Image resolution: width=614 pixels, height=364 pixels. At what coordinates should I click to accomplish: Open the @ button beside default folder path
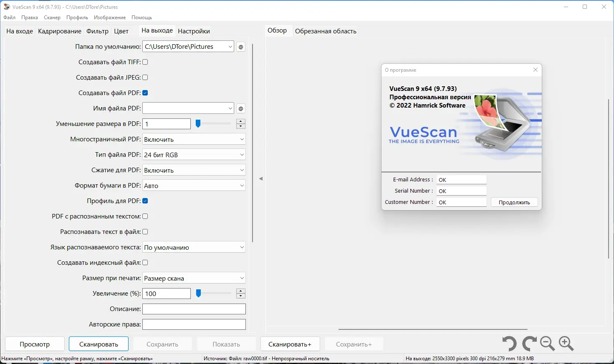pyautogui.click(x=240, y=46)
